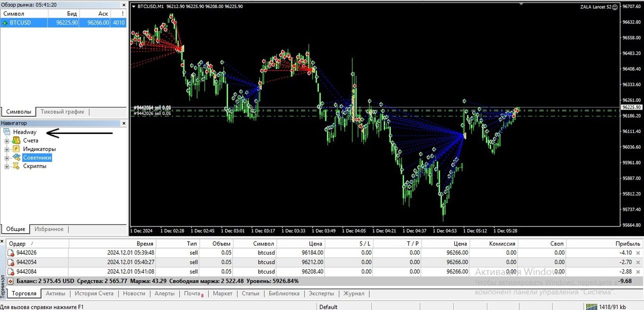The height and width of the screenshot is (310, 644).
Task: Click the Бид column header in Market Watch
Action: point(63,13)
